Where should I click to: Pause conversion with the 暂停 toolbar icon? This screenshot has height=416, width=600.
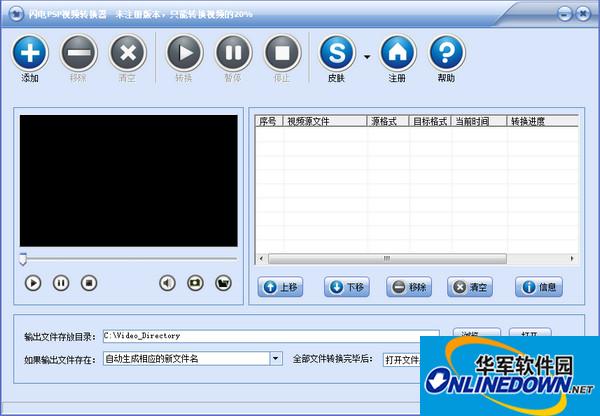coord(233,52)
